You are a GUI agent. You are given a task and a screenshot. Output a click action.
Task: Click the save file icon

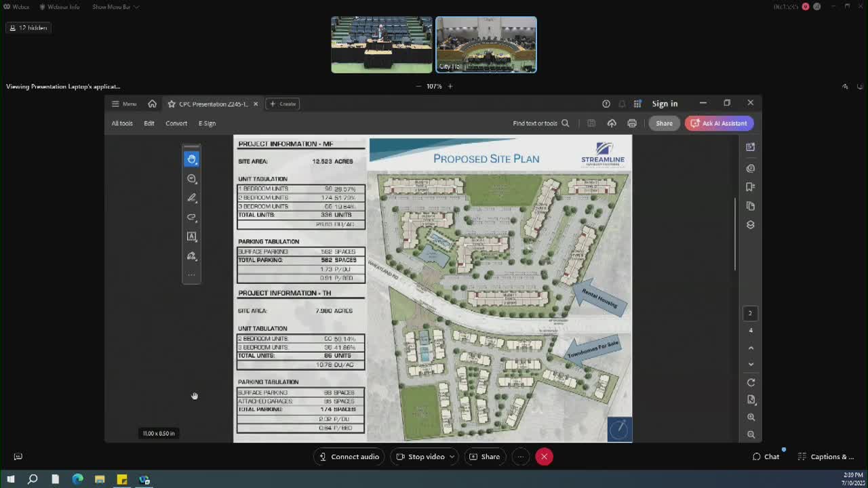click(591, 123)
